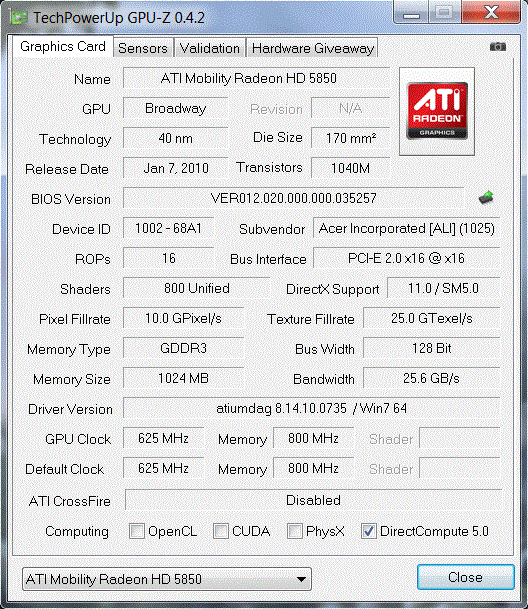Click the maximize window button
The height and width of the screenshot is (609, 528).
[x=445, y=12]
